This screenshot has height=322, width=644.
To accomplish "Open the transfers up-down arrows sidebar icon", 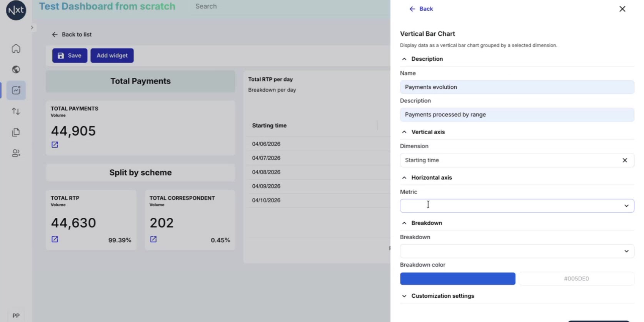I will click(x=16, y=112).
